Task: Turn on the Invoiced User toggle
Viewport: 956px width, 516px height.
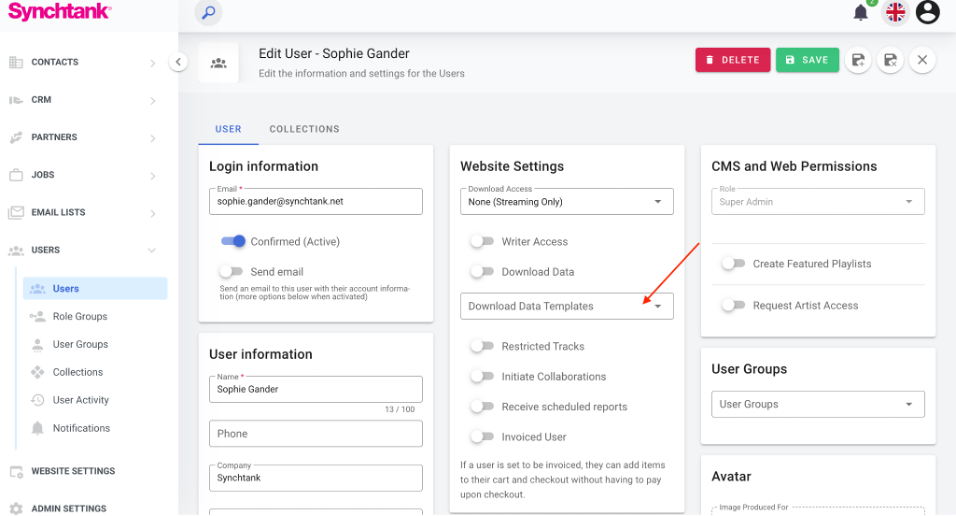Action: [x=483, y=437]
